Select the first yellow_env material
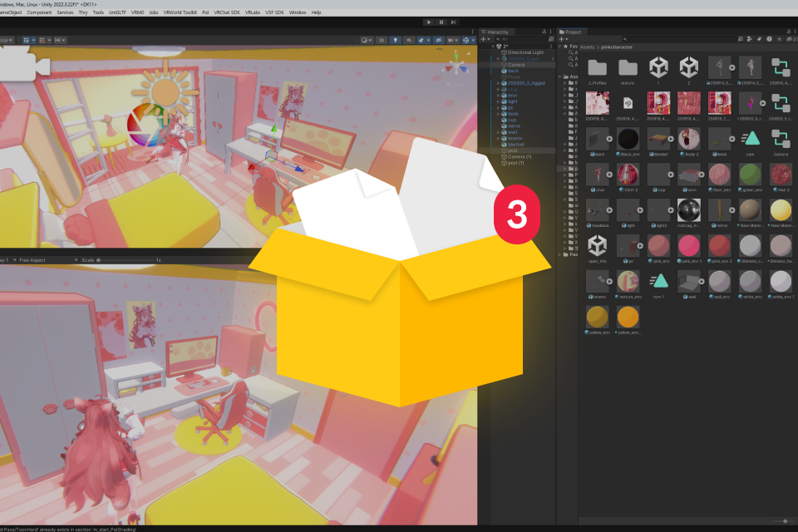 pyautogui.click(x=597, y=320)
